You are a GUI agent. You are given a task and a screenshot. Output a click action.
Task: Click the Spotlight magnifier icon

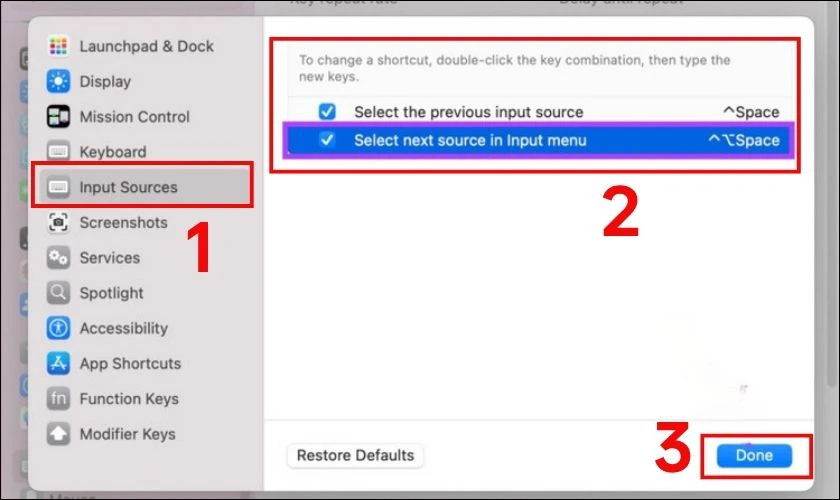point(58,293)
